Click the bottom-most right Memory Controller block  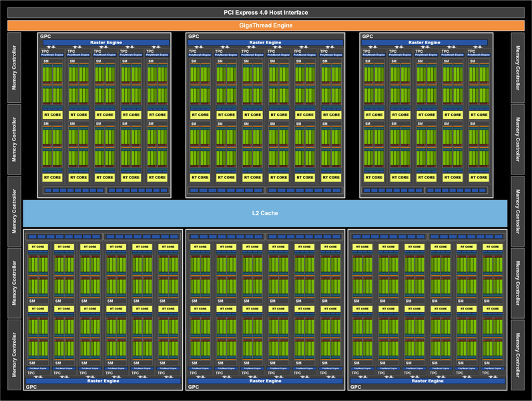[x=518, y=354]
